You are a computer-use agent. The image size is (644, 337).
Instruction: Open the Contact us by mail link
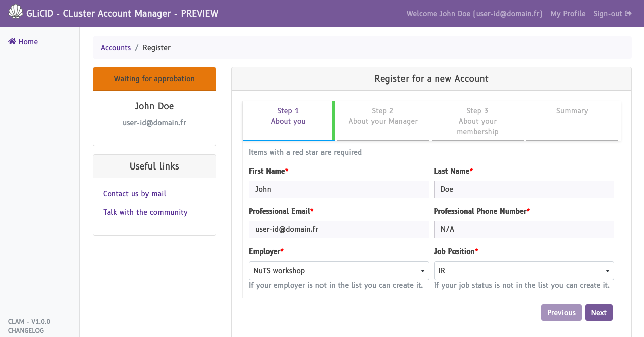coord(134,194)
